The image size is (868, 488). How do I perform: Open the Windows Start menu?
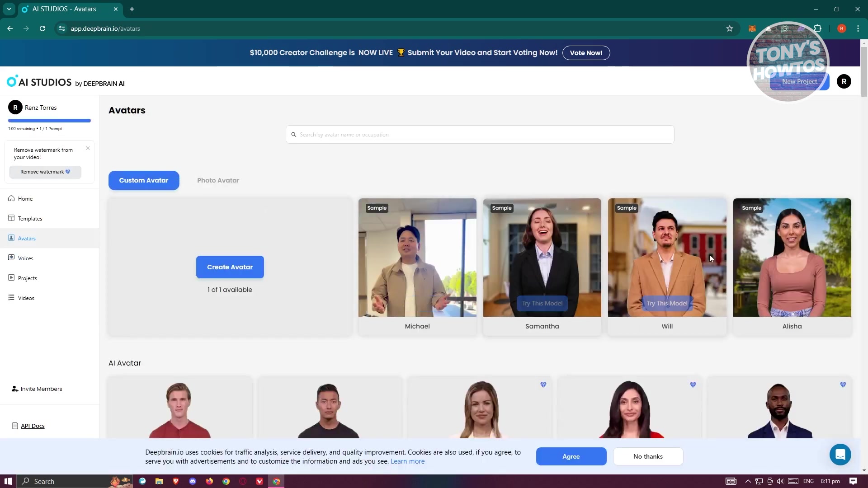click(8, 481)
